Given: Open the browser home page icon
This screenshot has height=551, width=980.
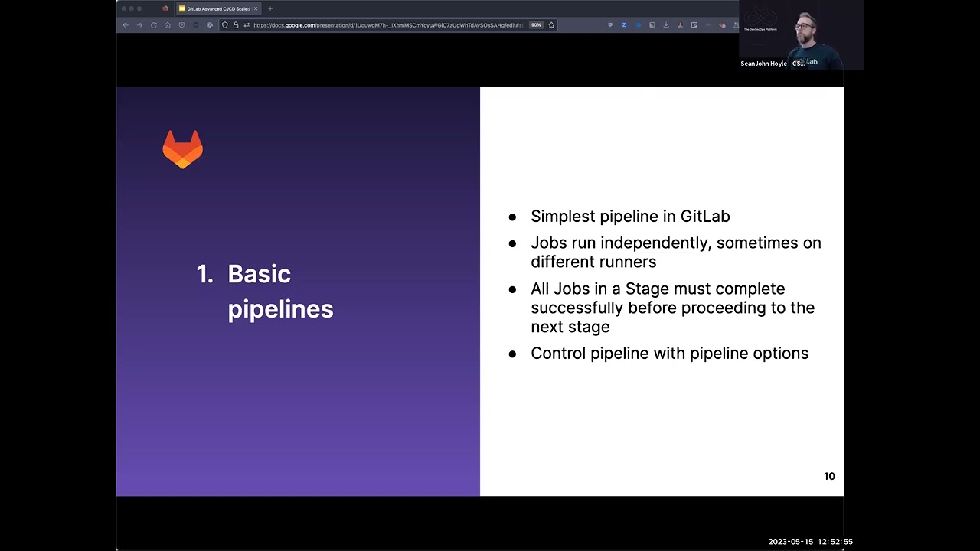Looking at the screenshot, I should tap(167, 25).
